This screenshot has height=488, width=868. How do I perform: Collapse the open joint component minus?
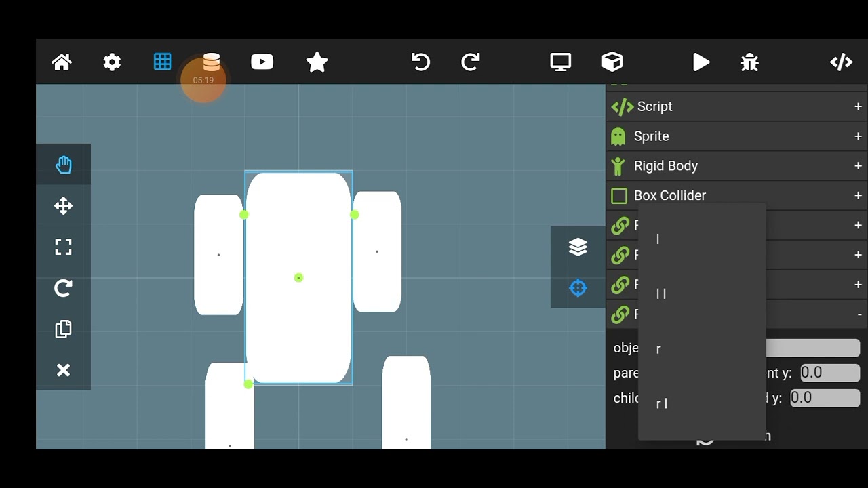(x=859, y=314)
